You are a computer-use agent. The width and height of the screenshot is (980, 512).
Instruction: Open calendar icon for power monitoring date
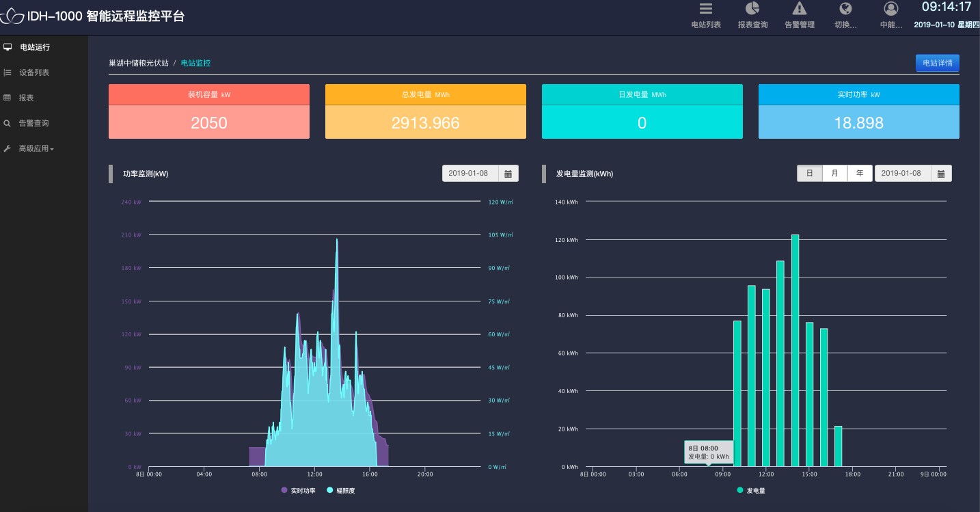(x=508, y=174)
